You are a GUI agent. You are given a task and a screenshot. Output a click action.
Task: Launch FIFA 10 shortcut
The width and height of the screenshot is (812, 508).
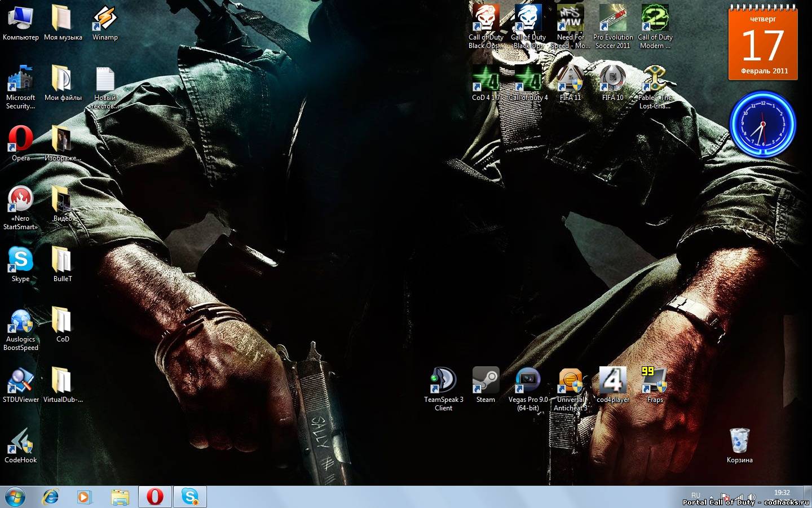(x=613, y=84)
